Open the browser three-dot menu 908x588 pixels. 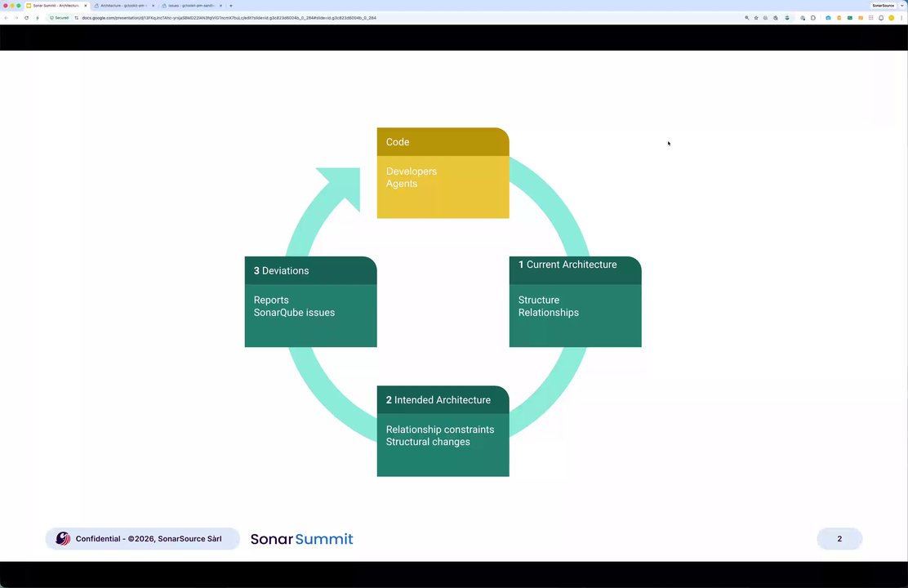click(x=901, y=18)
